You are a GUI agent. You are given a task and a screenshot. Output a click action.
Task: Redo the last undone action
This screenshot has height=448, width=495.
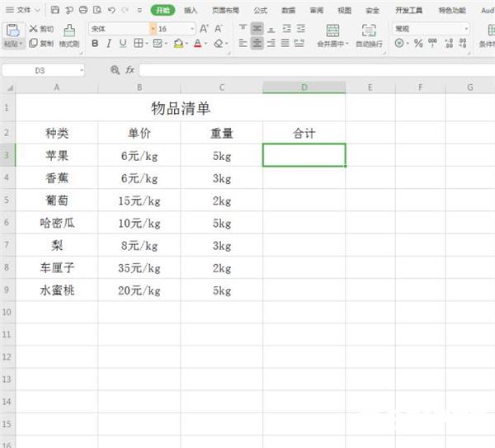125,10
